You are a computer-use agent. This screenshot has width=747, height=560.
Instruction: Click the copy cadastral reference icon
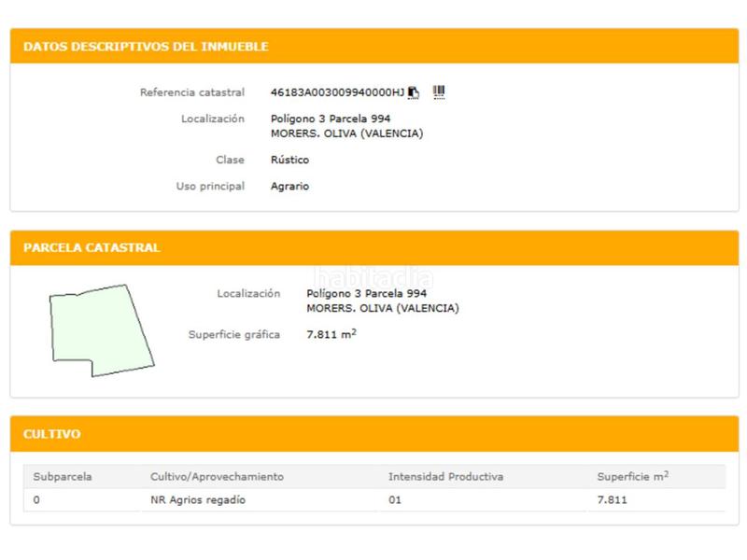(414, 92)
